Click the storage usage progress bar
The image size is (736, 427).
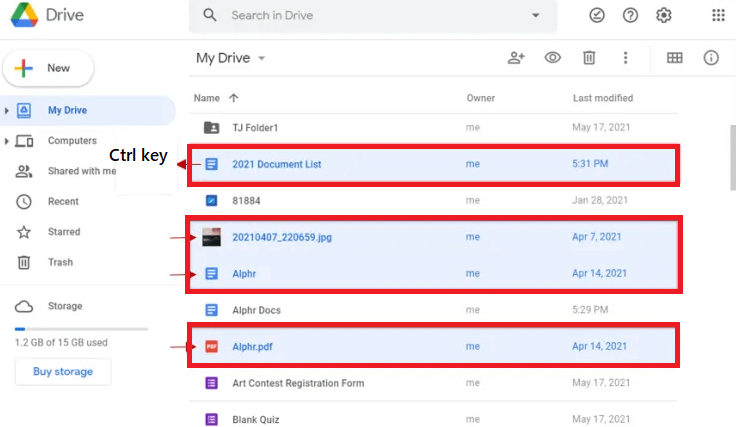pyautogui.click(x=81, y=328)
